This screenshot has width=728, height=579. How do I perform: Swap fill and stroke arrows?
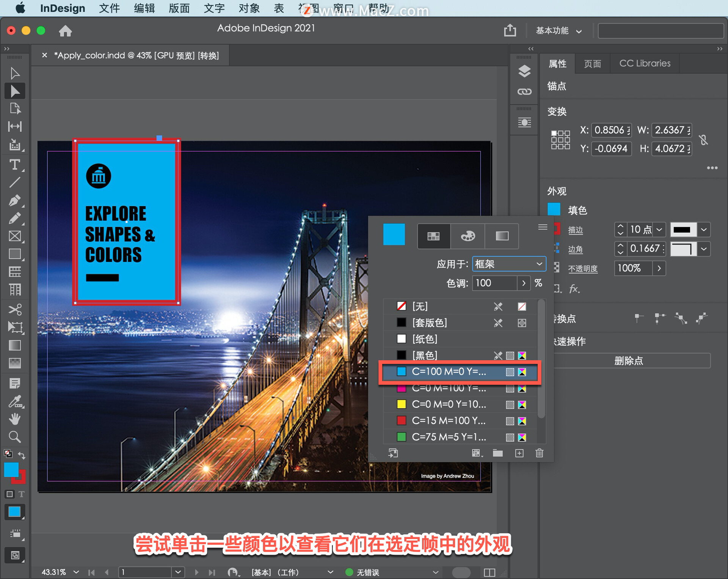tap(22, 456)
